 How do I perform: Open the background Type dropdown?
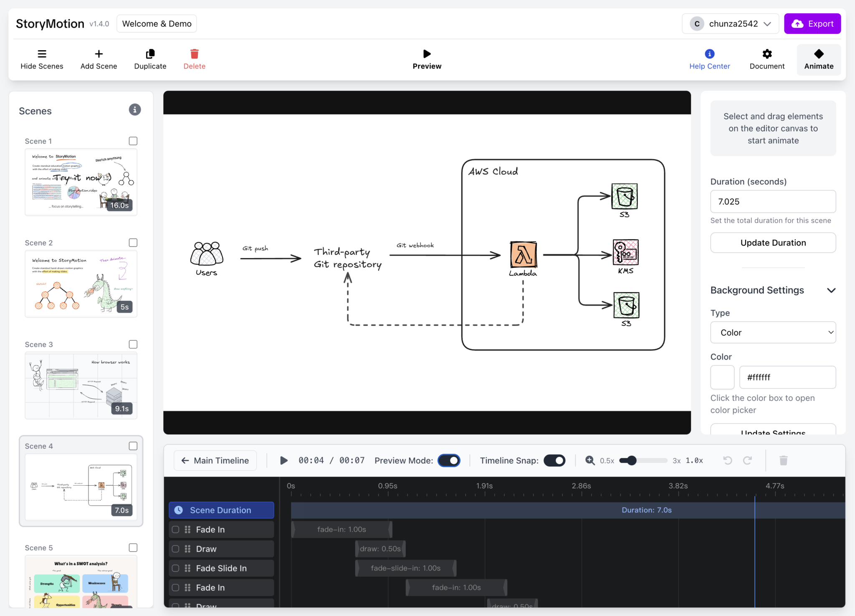pos(773,332)
